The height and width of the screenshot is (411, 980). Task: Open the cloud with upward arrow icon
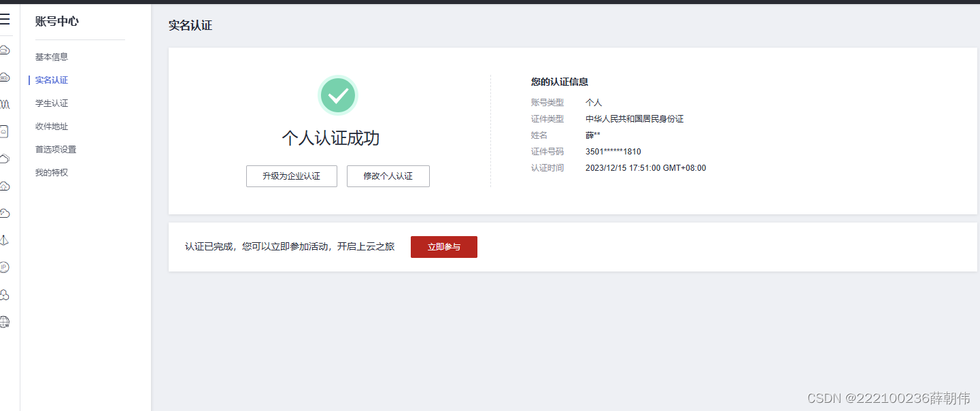(4, 186)
